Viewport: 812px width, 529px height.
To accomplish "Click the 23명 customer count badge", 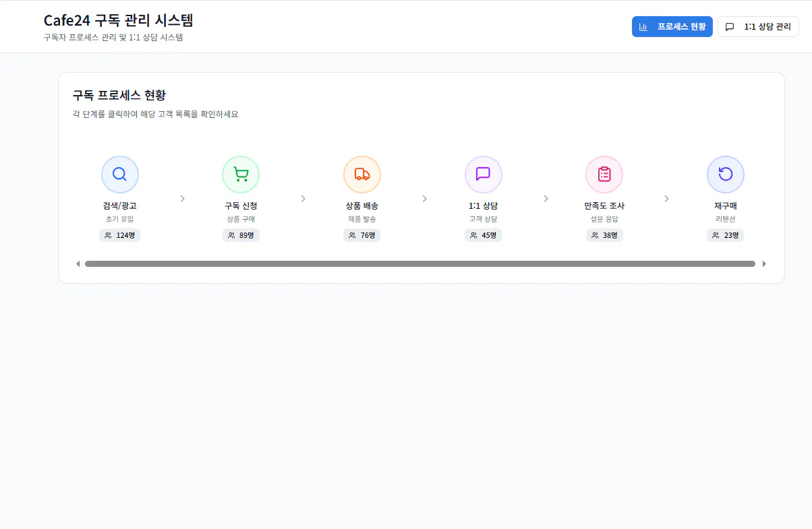I will pyautogui.click(x=726, y=235).
